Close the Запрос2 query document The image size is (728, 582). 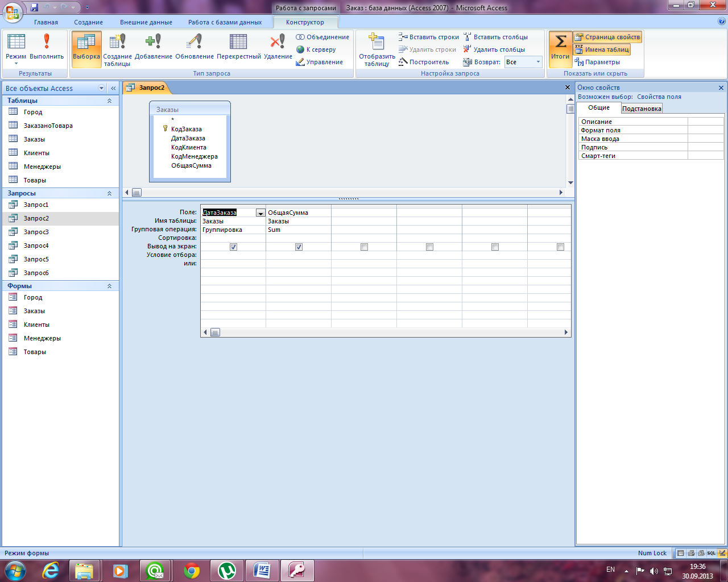coord(567,88)
